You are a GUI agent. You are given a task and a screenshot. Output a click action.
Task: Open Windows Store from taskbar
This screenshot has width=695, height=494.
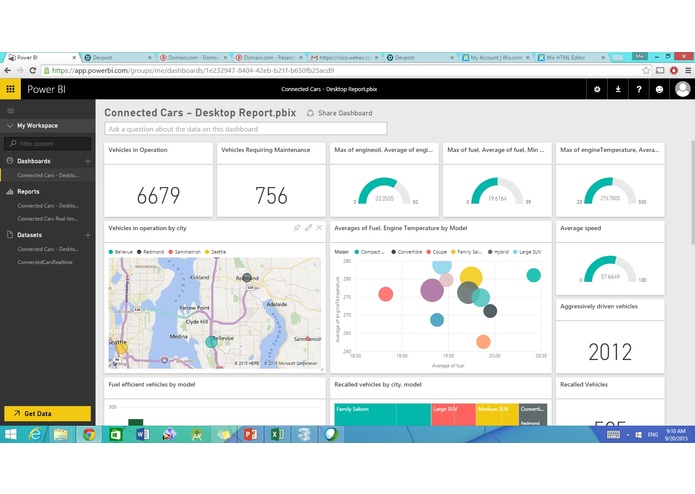click(x=115, y=435)
